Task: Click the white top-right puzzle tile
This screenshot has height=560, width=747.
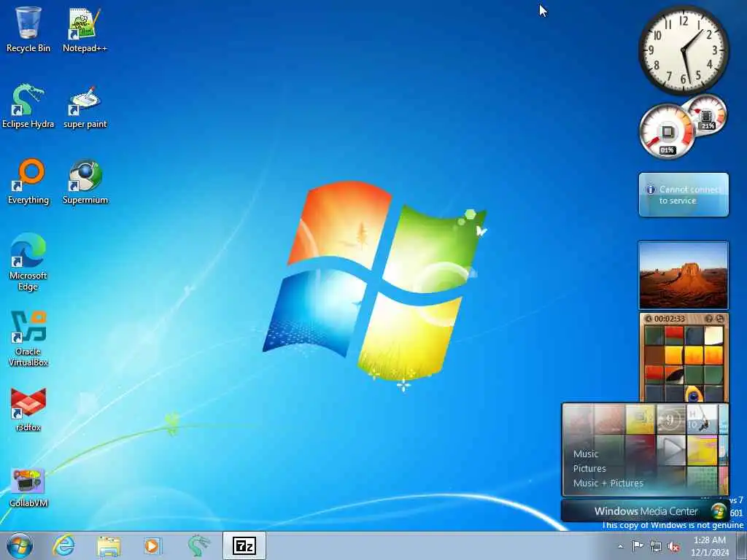Action: pyautogui.click(x=713, y=335)
